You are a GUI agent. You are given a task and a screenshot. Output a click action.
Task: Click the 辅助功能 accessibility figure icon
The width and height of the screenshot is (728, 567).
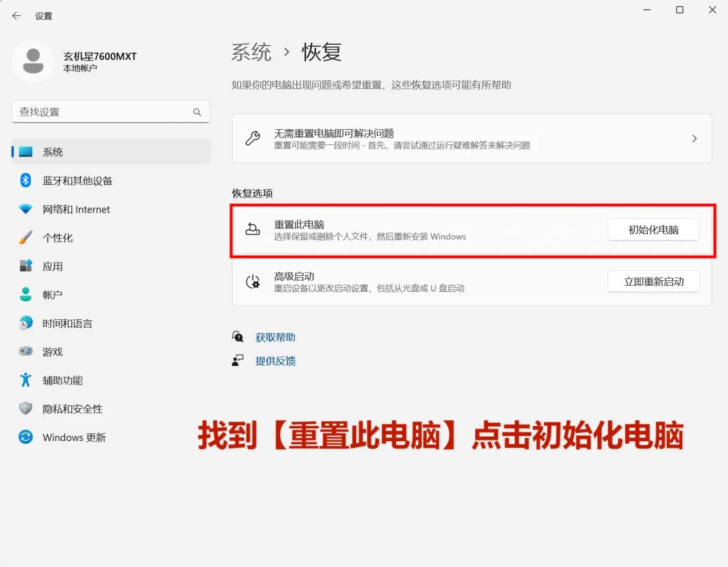tap(26, 380)
